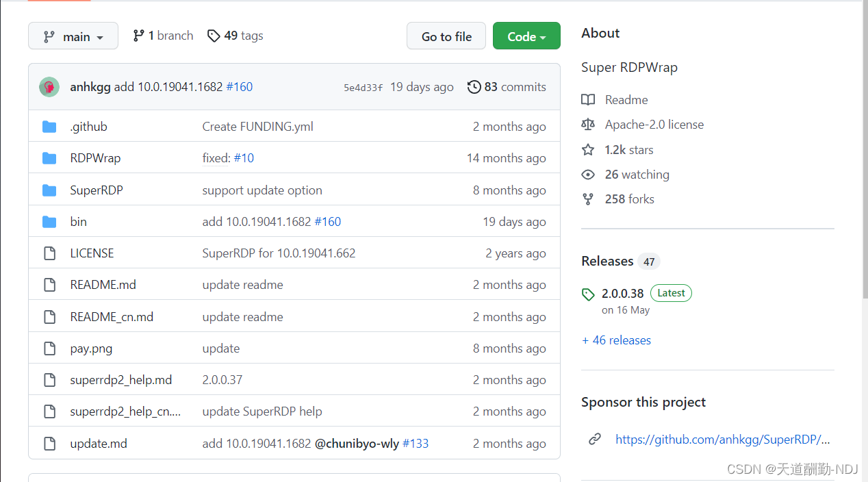Open the Create FUNDING.yml commit message

coord(257,127)
